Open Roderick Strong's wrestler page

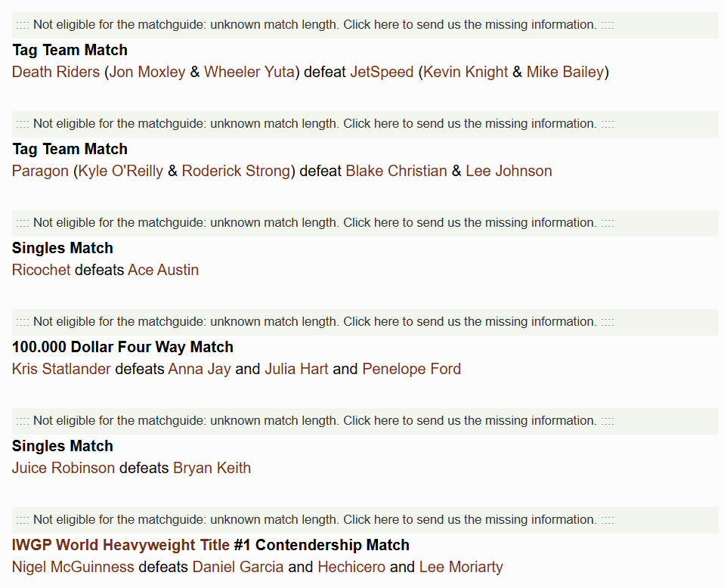pyautogui.click(x=236, y=171)
